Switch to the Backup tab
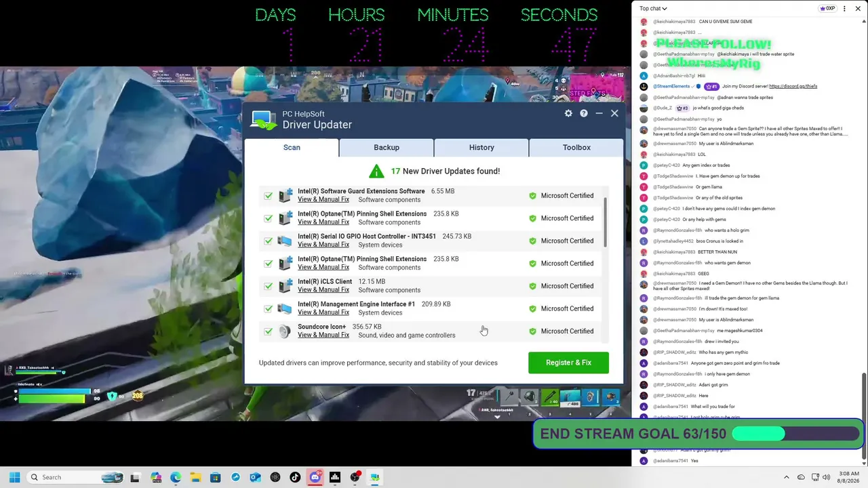 click(387, 147)
